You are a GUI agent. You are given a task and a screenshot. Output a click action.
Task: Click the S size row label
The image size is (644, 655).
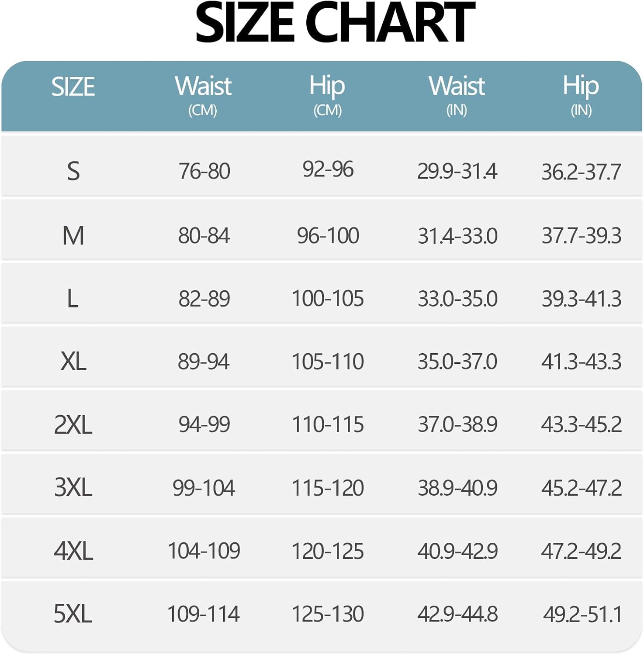[73, 171]
